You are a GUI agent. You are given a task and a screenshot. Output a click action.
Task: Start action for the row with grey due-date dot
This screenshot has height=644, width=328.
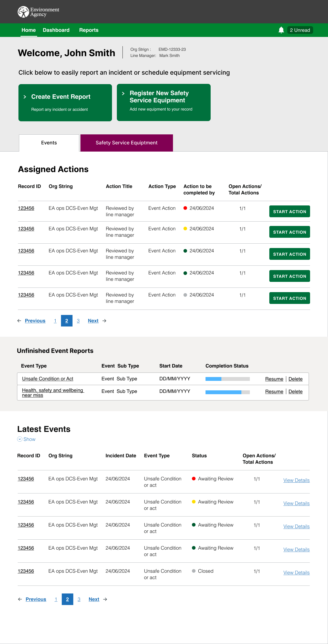290,298
